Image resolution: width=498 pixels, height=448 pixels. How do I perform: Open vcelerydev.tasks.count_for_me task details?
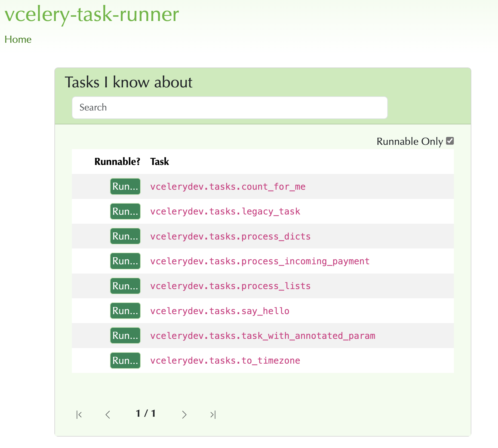coord(228,186)
